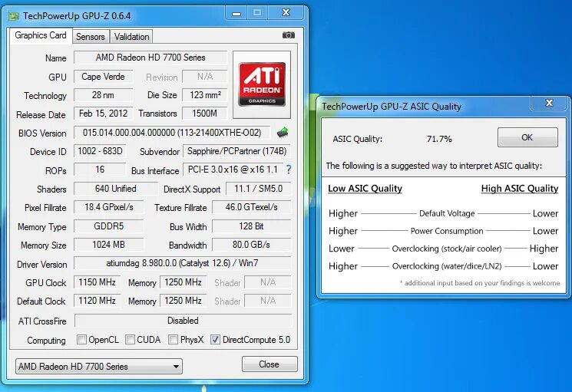Screen dimensions: 572x392
Task: Click OK in the ASIC Quality dialog
Action: click(527, 137)
